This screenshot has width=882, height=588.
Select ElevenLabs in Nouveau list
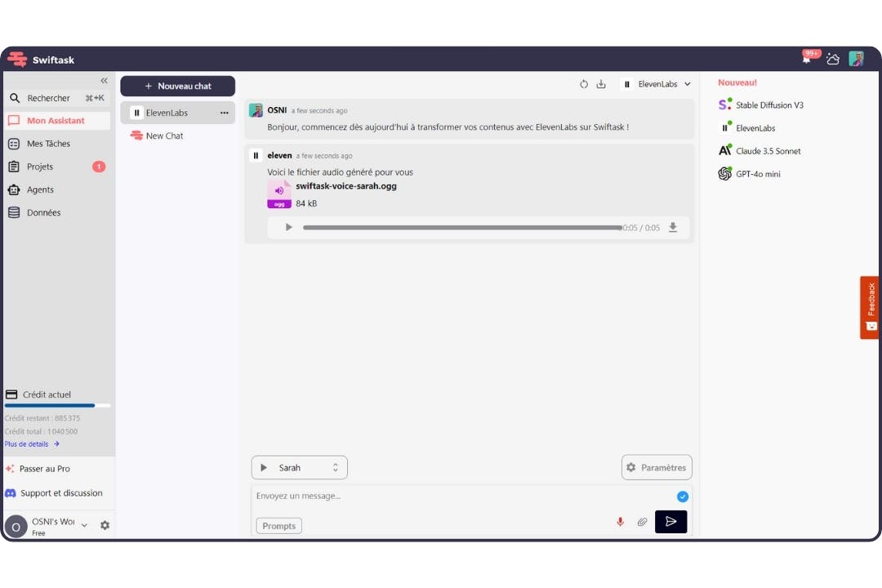pyautogui.click(x=747, y=127)
